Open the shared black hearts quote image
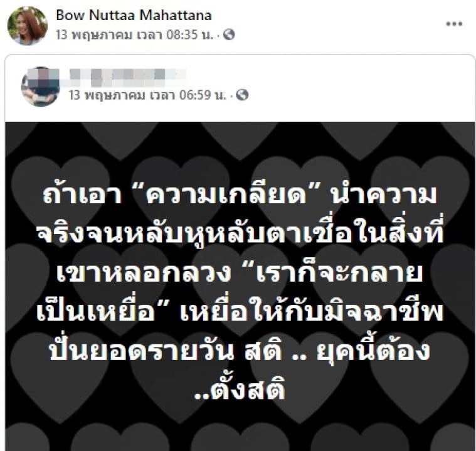 (x=240, y=286)
